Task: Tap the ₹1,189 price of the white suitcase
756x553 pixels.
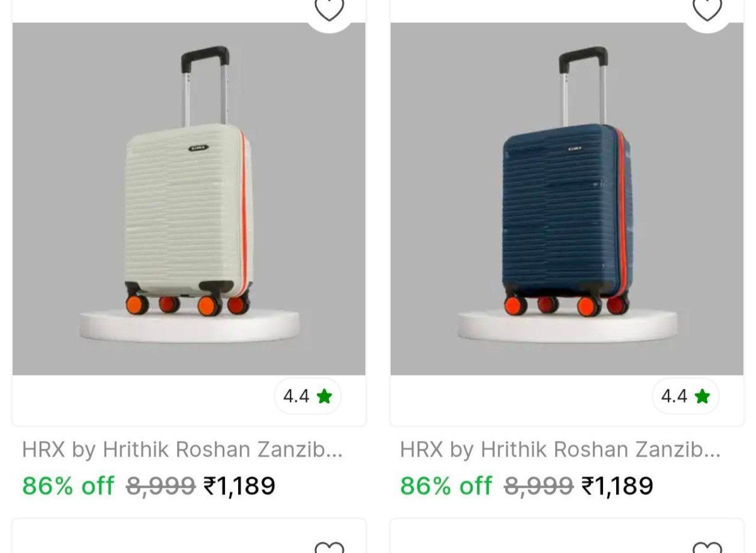Action: (239, 486)
